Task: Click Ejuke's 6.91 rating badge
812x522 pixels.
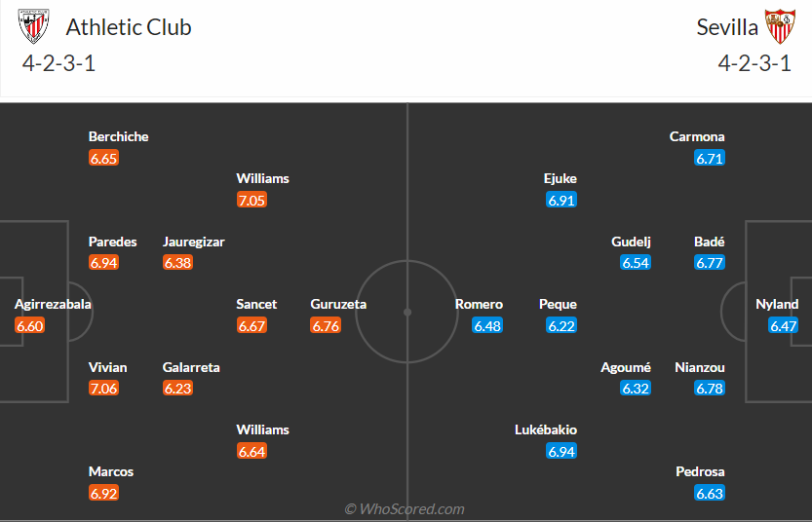Action: tap(561, 201)
